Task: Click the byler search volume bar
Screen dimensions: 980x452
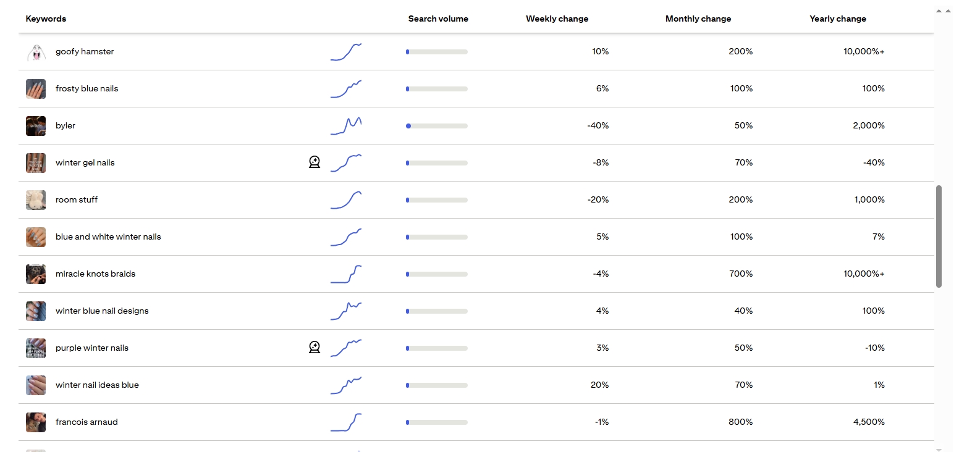Action: point(436,126)
